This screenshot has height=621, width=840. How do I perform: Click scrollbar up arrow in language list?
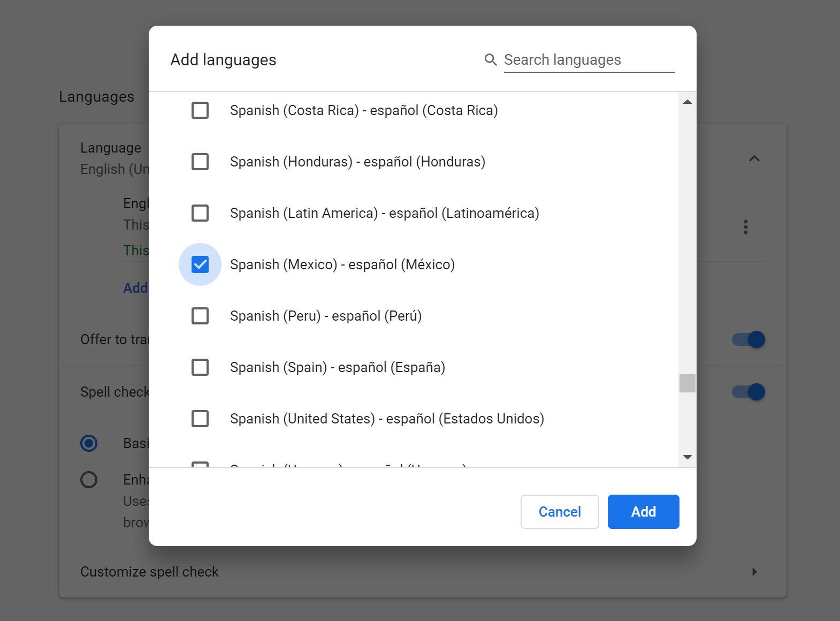[688, 102]
